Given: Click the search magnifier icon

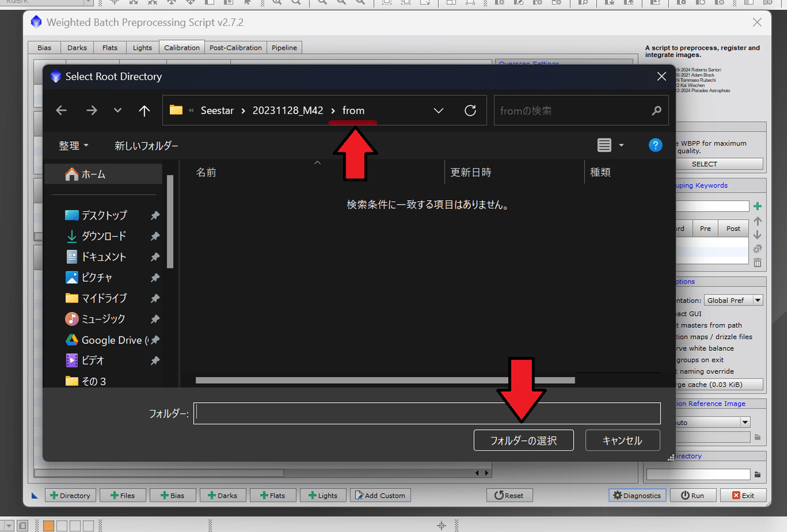Looking at the screenshot, I should coord(656,111).
